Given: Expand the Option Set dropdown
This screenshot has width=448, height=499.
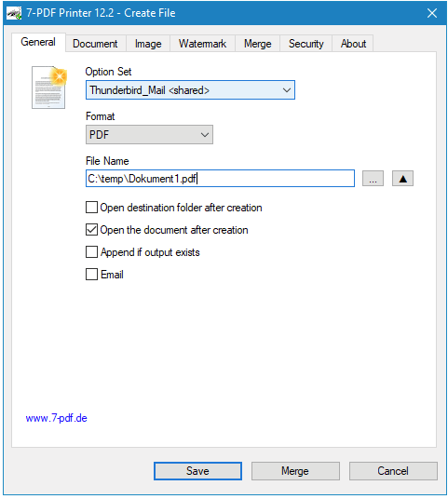Looking at the screenshot, I should (190, 90).
